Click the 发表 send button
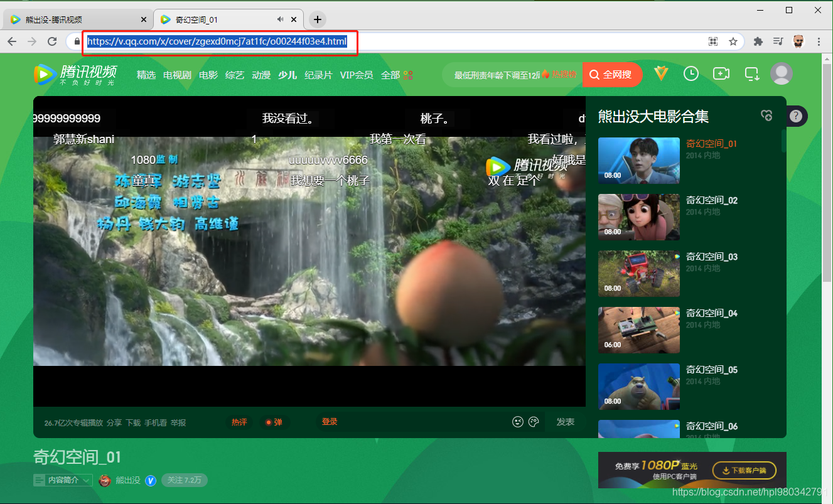833x504 pixels. [566, 422]
